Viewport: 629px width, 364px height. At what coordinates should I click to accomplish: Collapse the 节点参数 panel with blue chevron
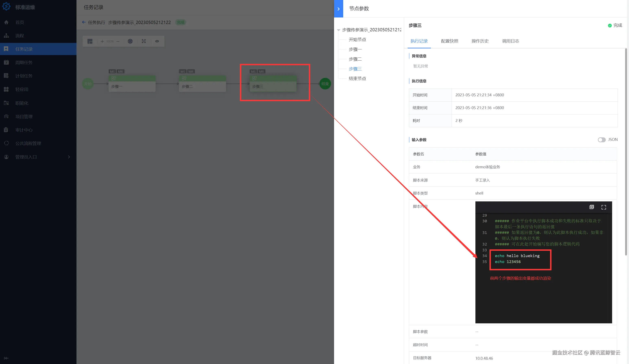pos(339,9)
